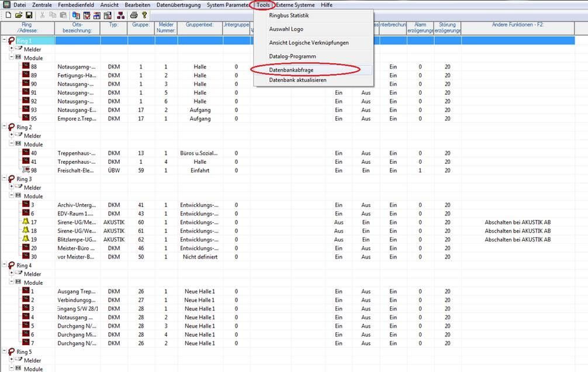588x372 pixels.
Task: Click the Print toolbar icon
Action: (134, 15)
